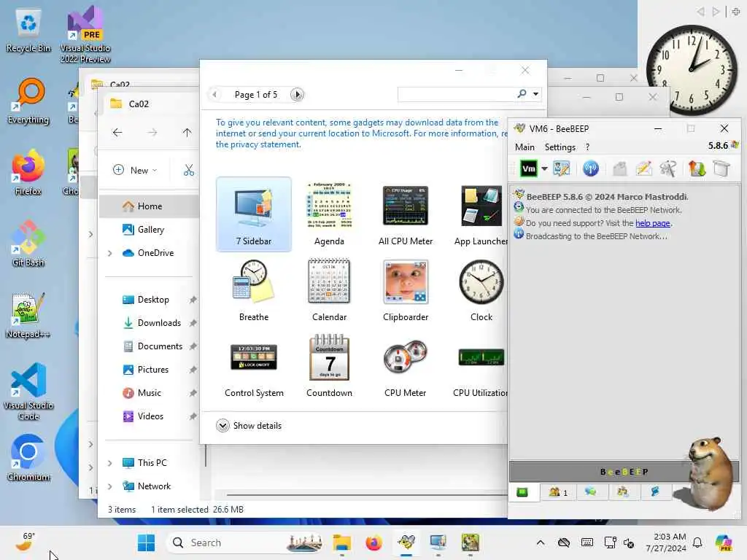Click the Back arrow in Explorer
Viewport: 747px width, 560px height.
117,133
